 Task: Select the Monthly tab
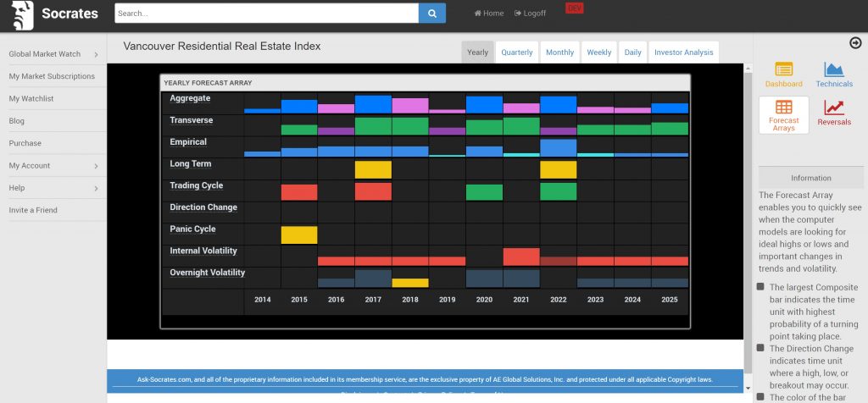pyautogui.click(x=559, y=52)
